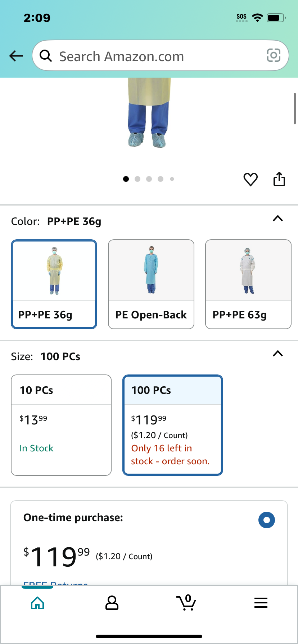Tap the back arrow icon

tap(16, 56)
